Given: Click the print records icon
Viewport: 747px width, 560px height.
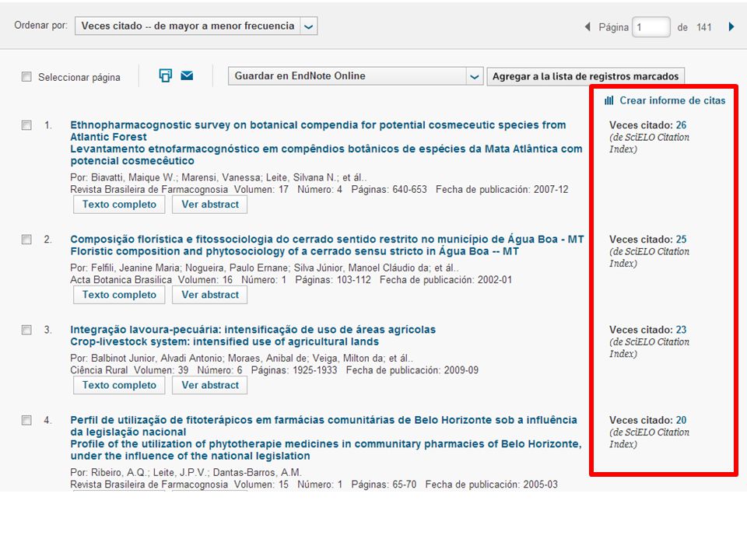Looking at the screenshot, I should (165, 75).
